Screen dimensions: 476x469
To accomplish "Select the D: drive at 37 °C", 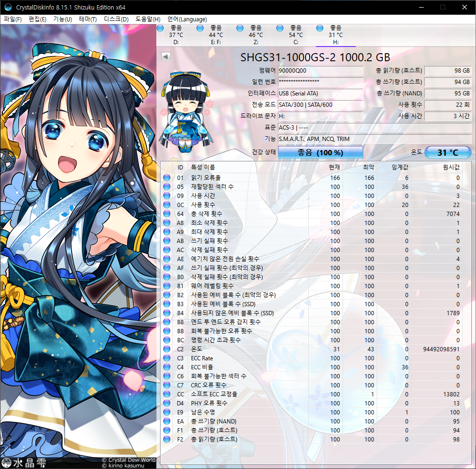I will (x=176, y=35).
